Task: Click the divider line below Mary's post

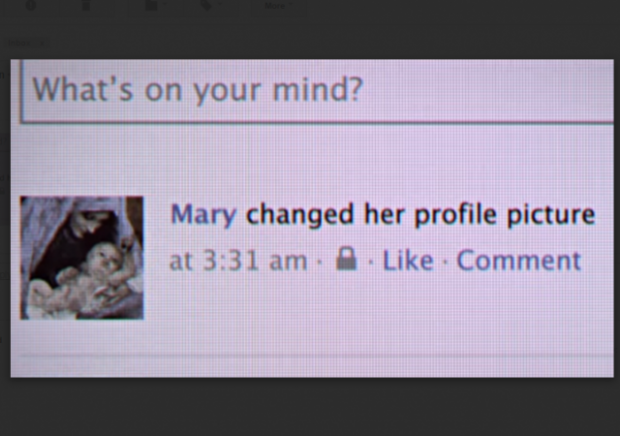Action: (x=316, y=356)
